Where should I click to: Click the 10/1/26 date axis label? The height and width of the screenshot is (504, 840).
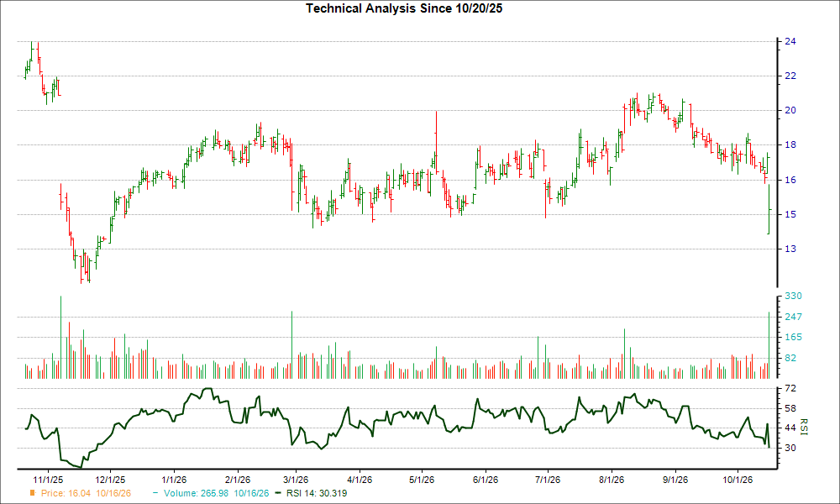point(738,480)
